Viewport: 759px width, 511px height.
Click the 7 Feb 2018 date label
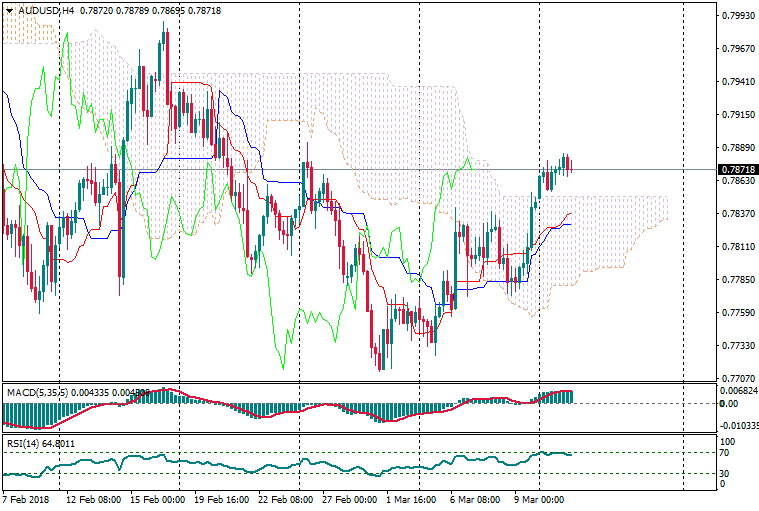click(27, 498)
